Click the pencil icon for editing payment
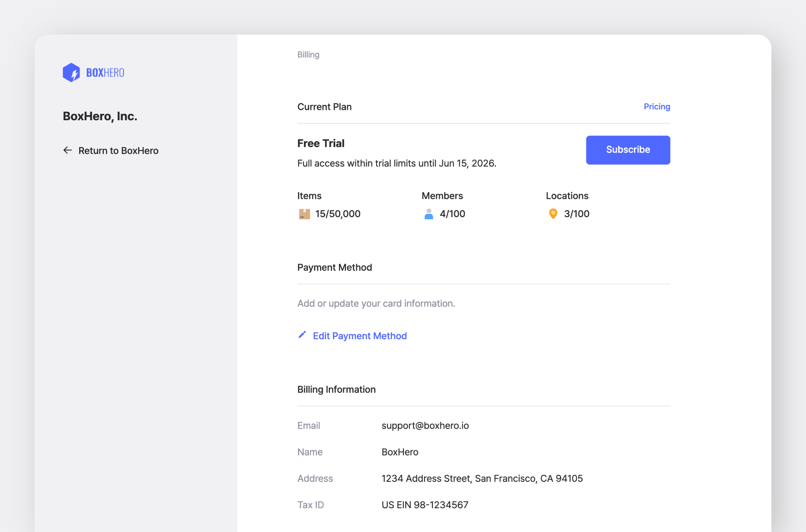806x532 pixels. coord(302,335)
